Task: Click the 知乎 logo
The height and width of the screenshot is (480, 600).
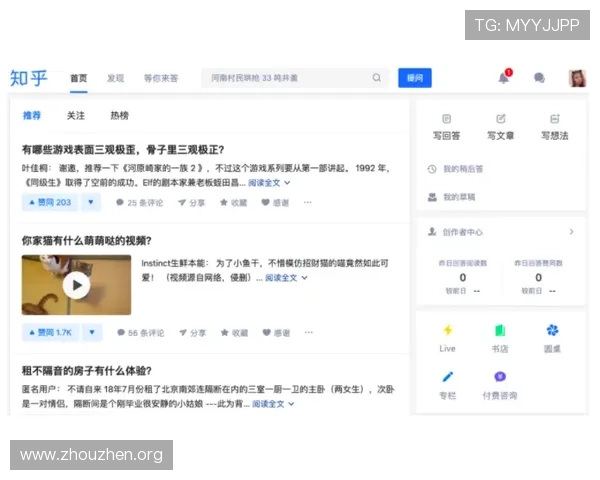Action: click(x=29, y=78)
